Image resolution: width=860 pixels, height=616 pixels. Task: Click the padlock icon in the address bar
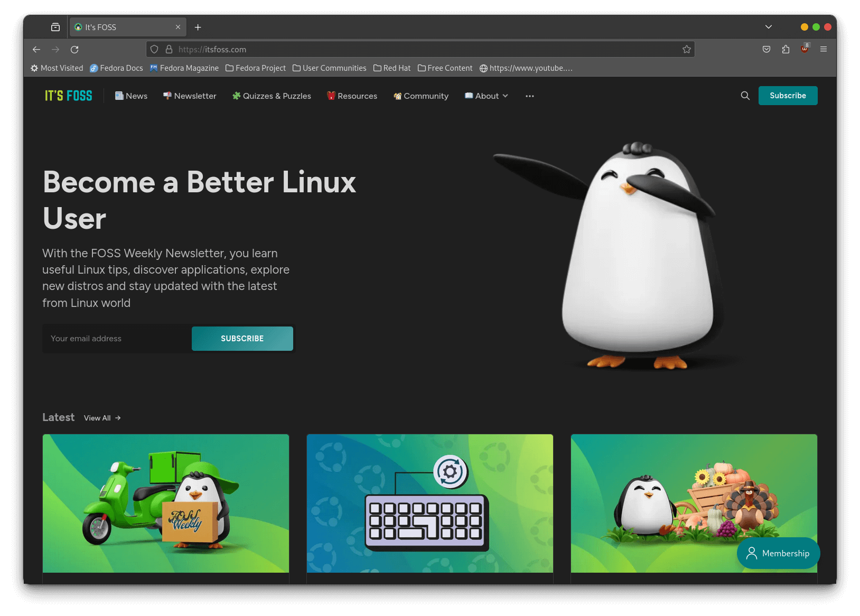(x=169, y=49)
